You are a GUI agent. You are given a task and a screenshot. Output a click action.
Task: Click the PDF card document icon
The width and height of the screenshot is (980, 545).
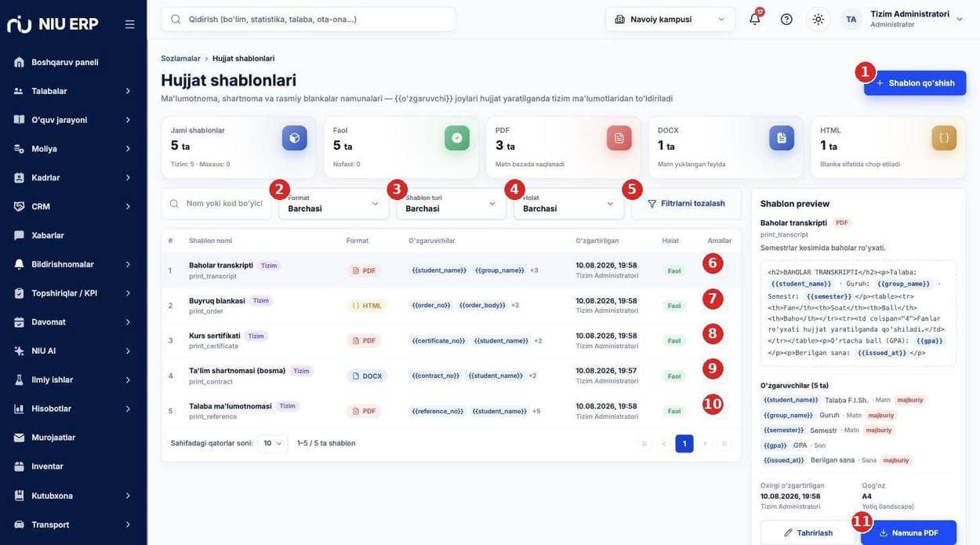(619, 138)
